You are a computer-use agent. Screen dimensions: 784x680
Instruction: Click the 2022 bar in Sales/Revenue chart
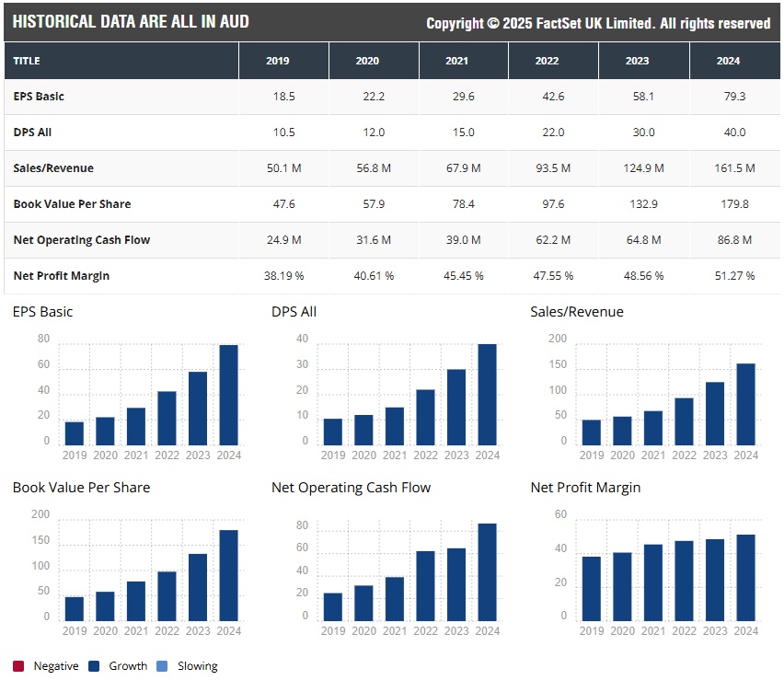tap(684, 421)
